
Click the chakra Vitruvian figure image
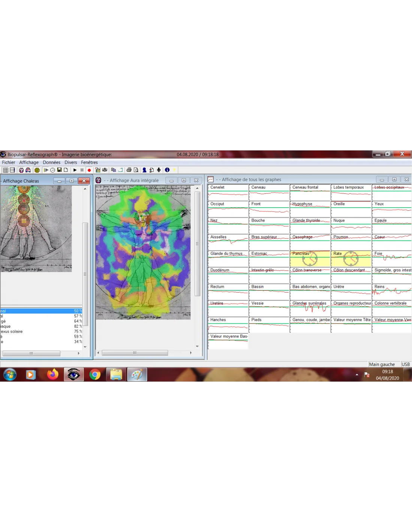coord(36,229)
